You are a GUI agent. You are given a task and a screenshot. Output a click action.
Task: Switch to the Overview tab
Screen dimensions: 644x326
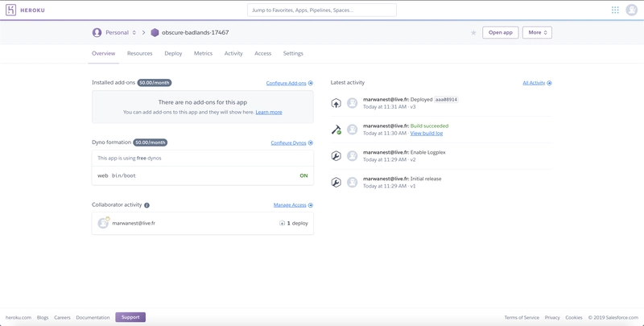point(104,53)
